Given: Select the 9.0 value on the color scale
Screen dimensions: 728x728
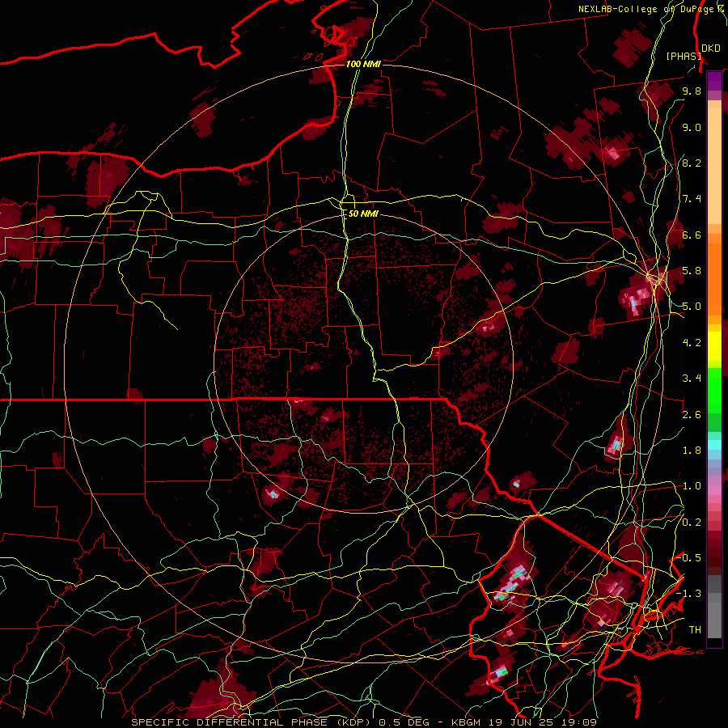Looking at the screenshot, I should 692,127.
